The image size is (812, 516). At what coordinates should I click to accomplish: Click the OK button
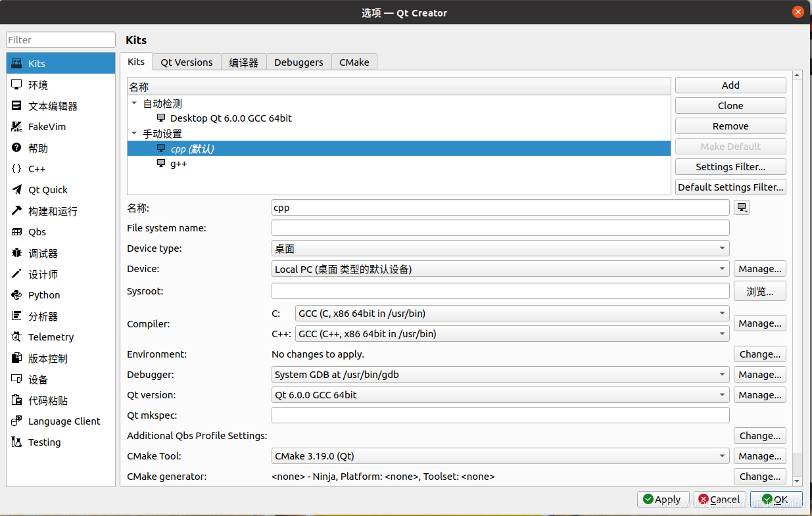(x=776, y=500)
